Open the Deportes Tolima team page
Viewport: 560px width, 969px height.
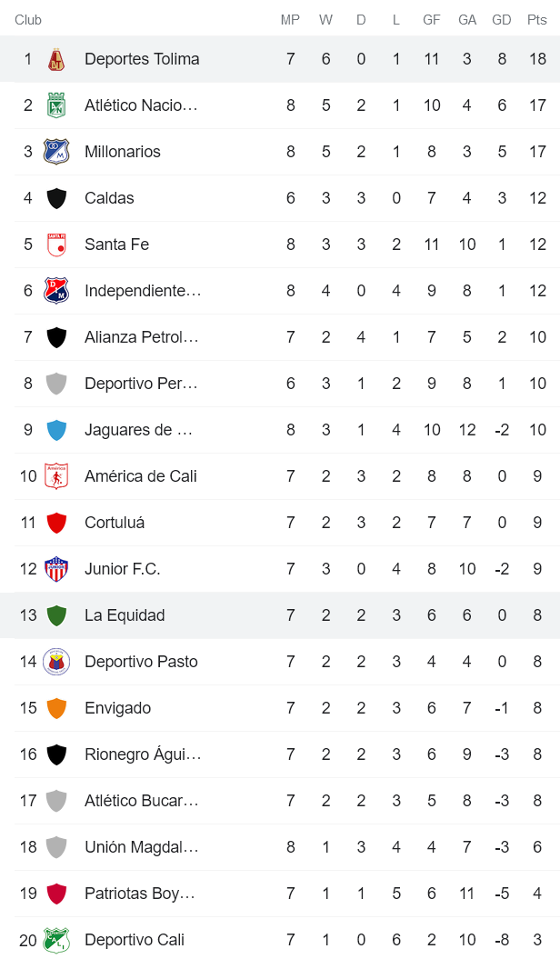pos(142,58)
